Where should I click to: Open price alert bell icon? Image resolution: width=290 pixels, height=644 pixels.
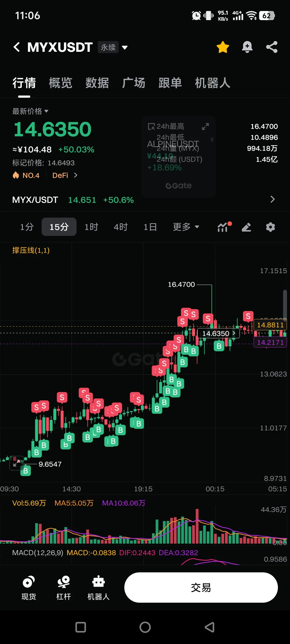point(247,47)
